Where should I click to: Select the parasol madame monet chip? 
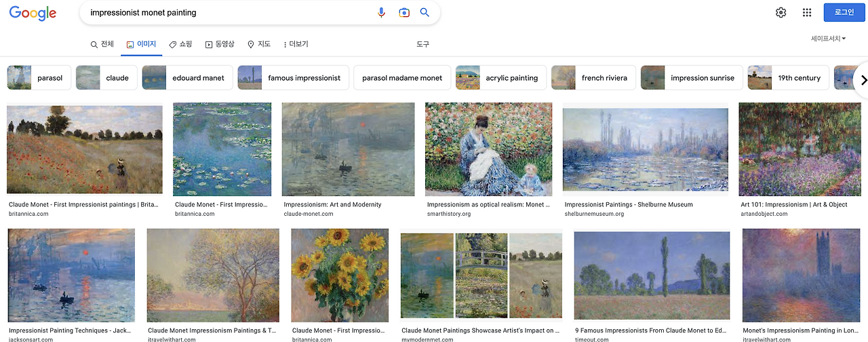tap(402, 78)
